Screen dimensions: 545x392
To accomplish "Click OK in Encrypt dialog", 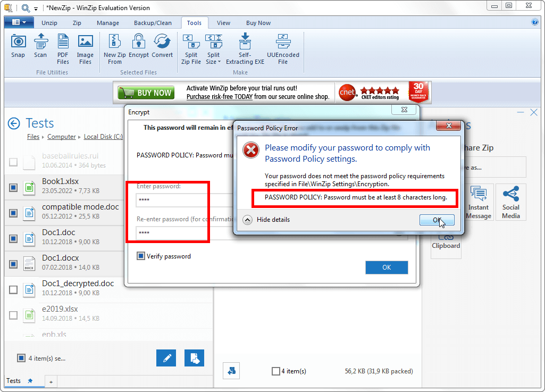I will pos(387,268).
